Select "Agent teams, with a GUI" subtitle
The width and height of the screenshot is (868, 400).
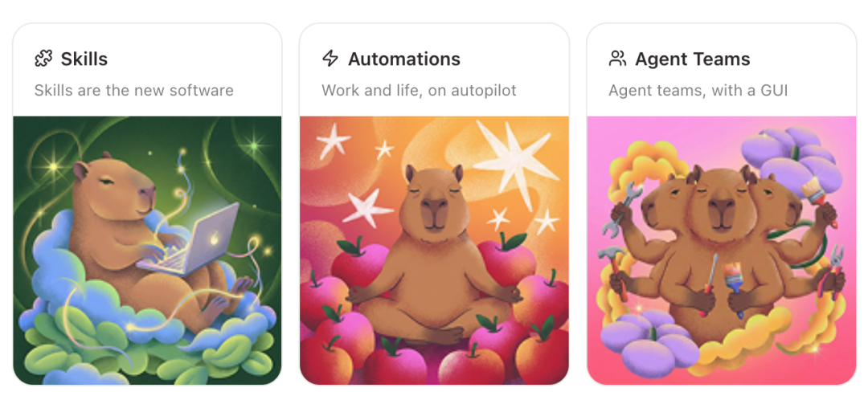pos(698,90)
